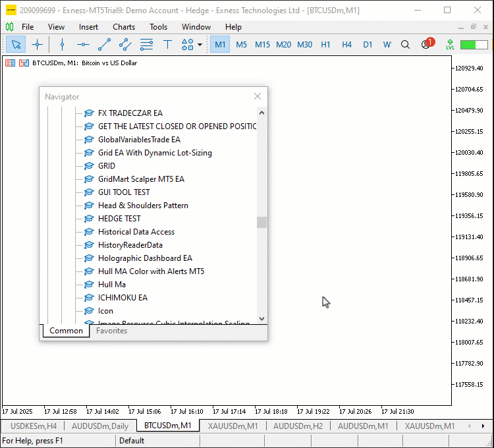Close the Navigator panel
The height and width of the screenshot is (448, 494).
(258, 96)
